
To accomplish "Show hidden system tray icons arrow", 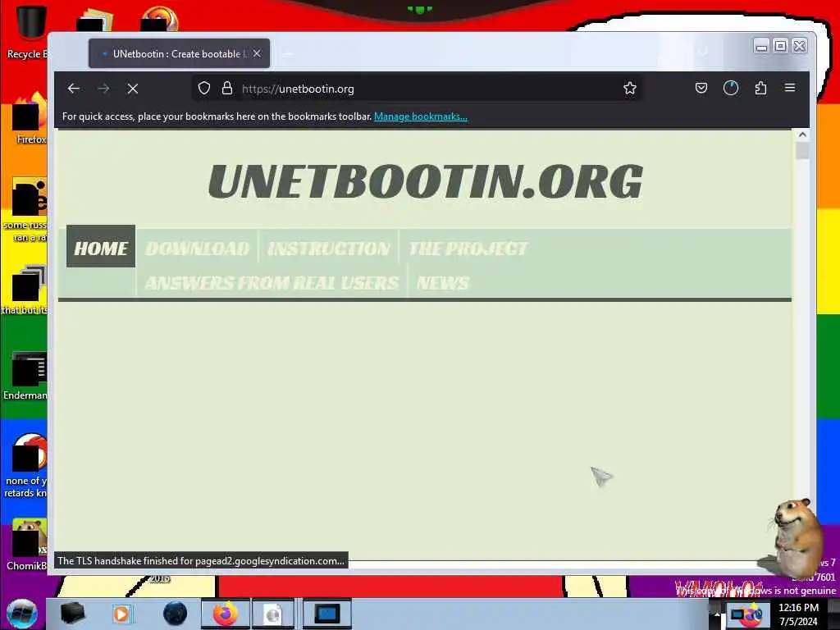I will pyautogui.click(x=717, y=614).
